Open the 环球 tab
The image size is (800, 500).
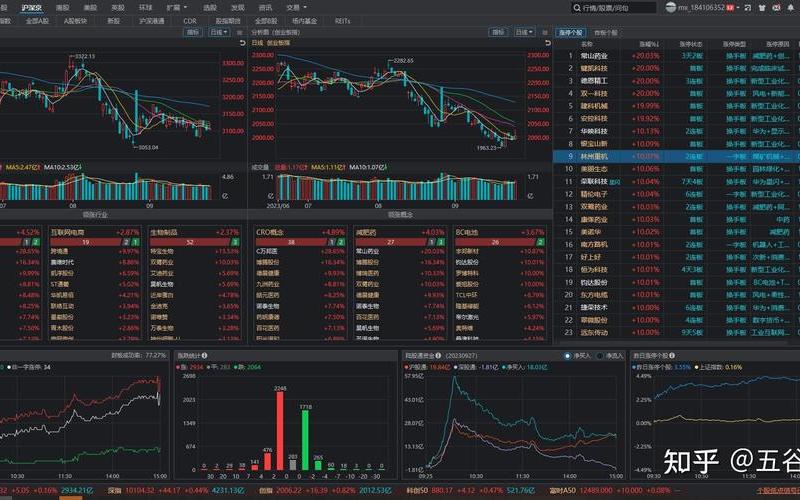pyautogui.click(x=145, y=8)
